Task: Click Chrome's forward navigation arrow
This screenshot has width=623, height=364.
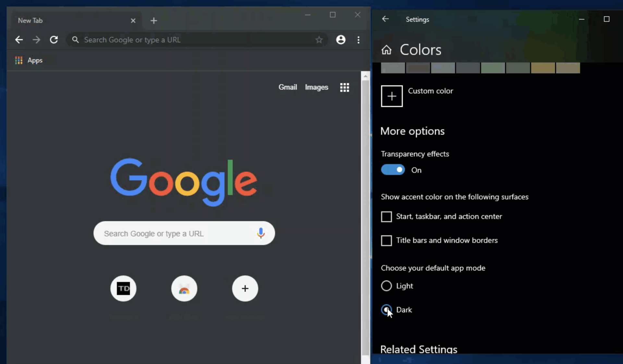Action: coord(36,40)
